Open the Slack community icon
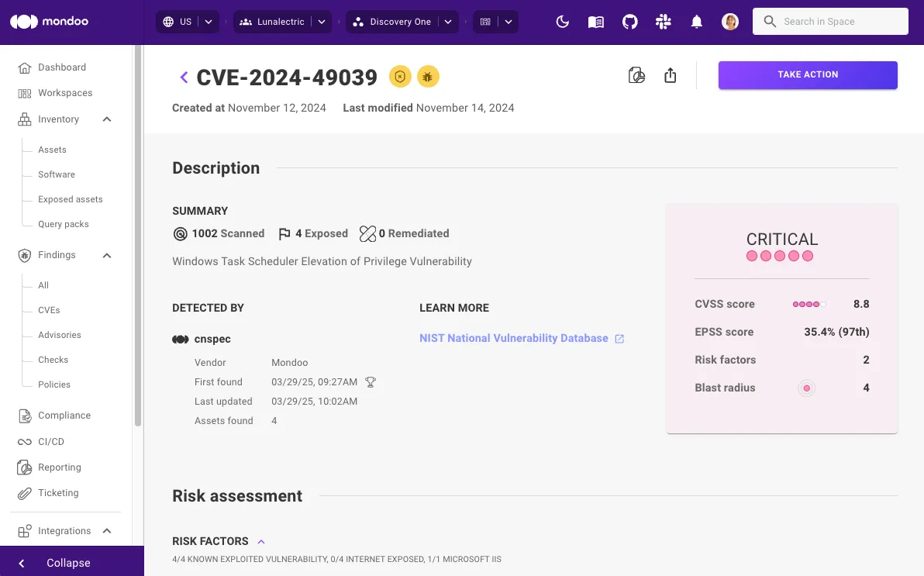The height and width of the screenshot is (576, 924). click(663, 21)
